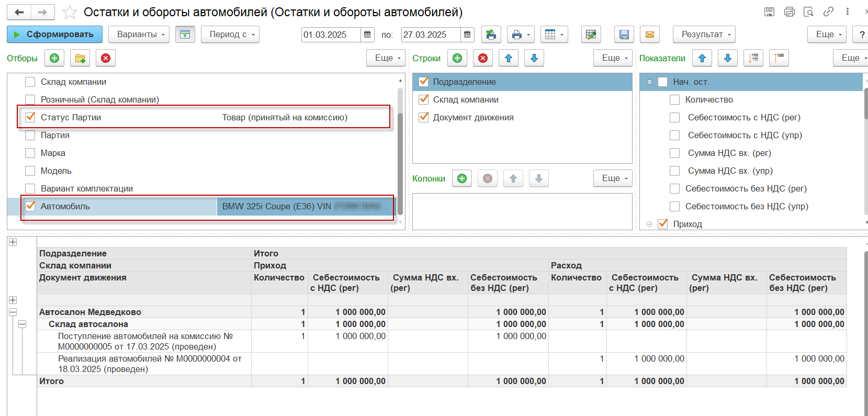Click the sort indicators list icon
The height and width of the screenshot is (416, 868).
(753, 58)
